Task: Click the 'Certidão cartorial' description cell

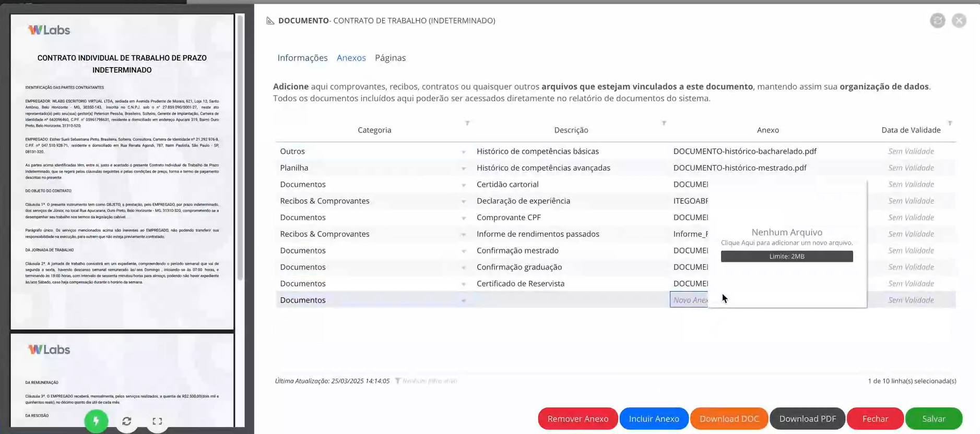Action: click(507, 184)
